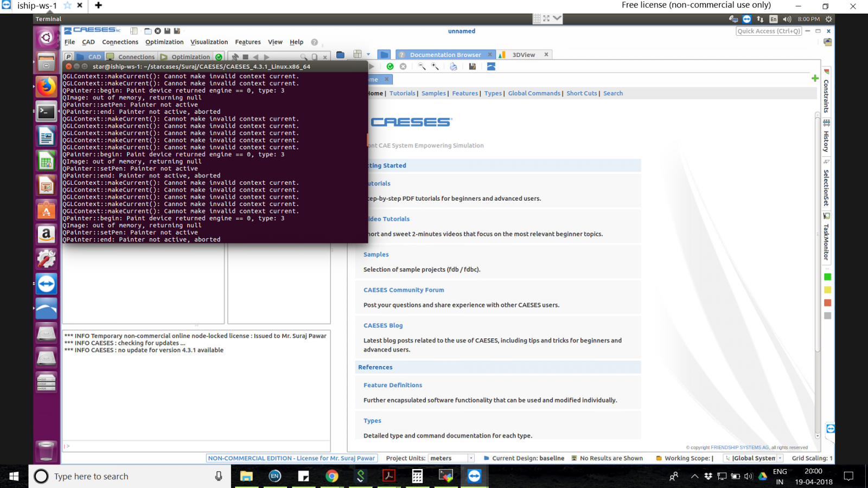Open the Samples section heading link
868x488 pixels.
pyautogui.click(x=376, y=254)
